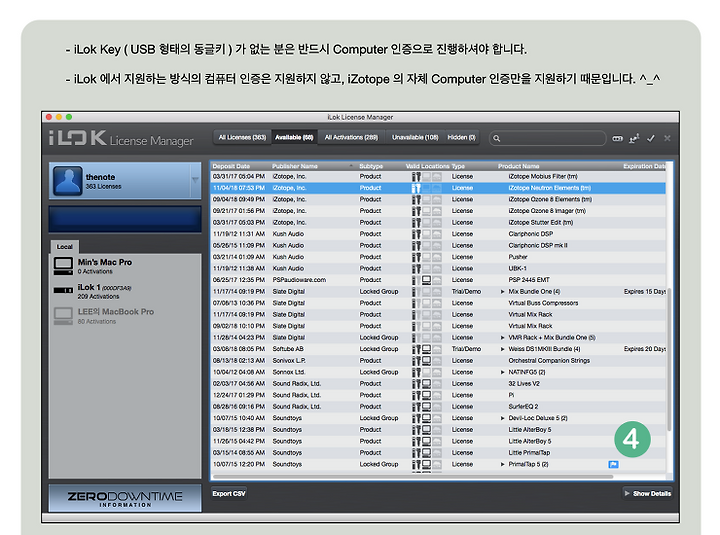The height and width of the screenshot is (535, 720).
Task: Click valid locations icon on SurferEQ 2 row
Action: [427, 406]
